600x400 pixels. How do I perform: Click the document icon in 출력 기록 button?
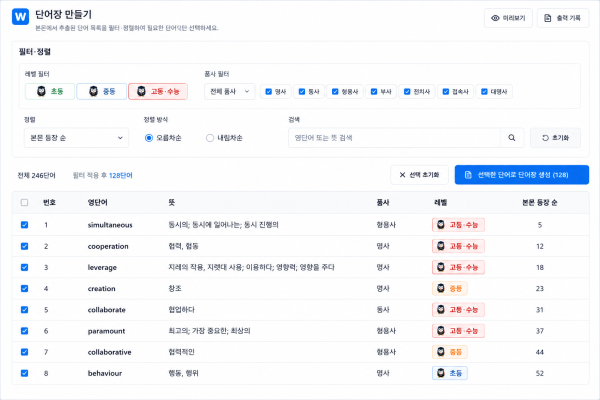click(x=548, y=18)
